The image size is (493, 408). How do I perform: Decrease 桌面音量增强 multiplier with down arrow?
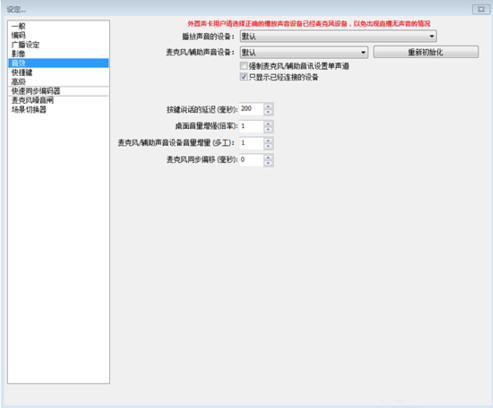click(268, 129)
